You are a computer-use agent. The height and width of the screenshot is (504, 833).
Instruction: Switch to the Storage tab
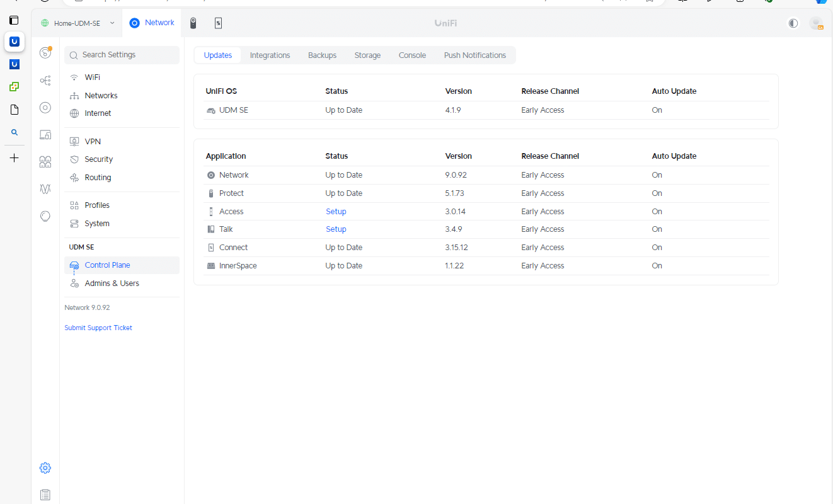367,55
